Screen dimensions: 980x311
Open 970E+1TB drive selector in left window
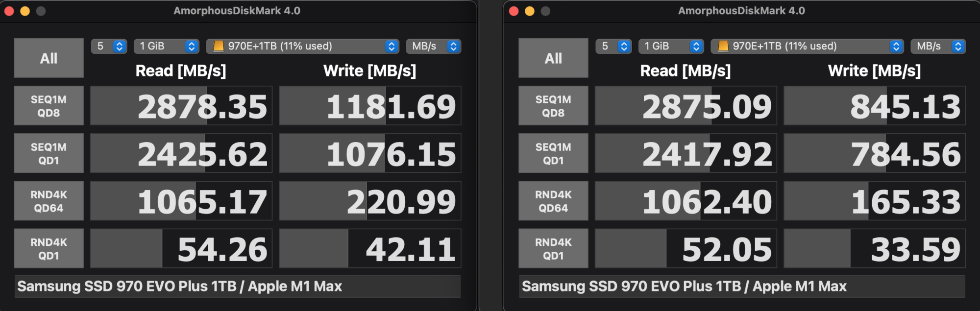(x=302, y=46)
